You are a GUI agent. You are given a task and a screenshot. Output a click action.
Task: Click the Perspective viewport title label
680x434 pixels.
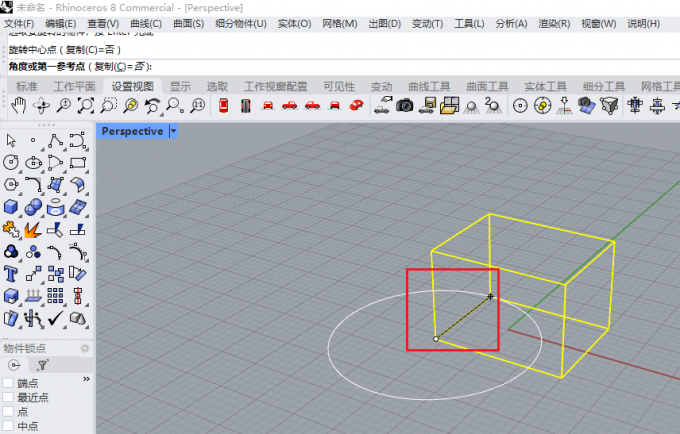pyautogui.click(x=133, y=131)
